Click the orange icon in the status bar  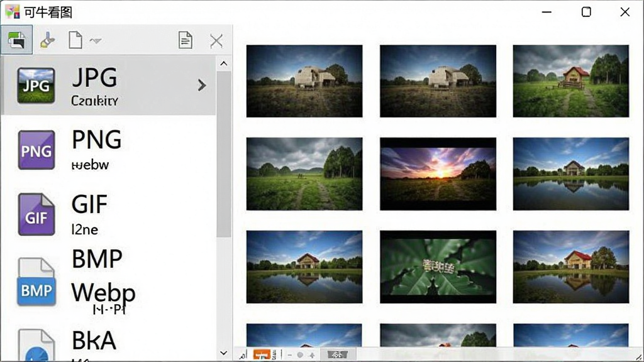point(262,354)
